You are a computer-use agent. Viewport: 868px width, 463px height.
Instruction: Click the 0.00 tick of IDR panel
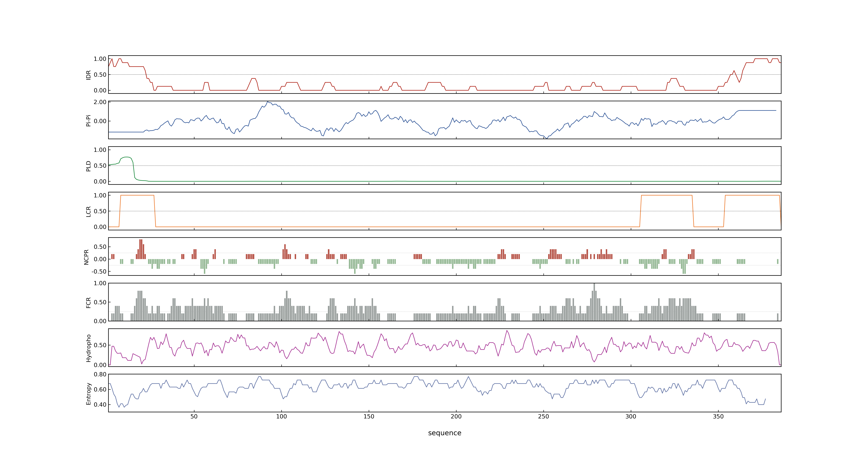pos(100,90)
